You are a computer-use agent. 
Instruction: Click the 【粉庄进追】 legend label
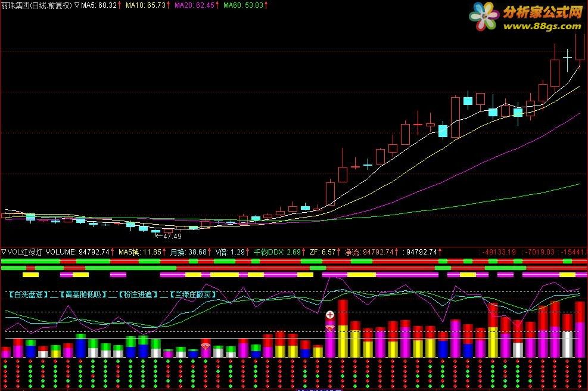point(138,295)
